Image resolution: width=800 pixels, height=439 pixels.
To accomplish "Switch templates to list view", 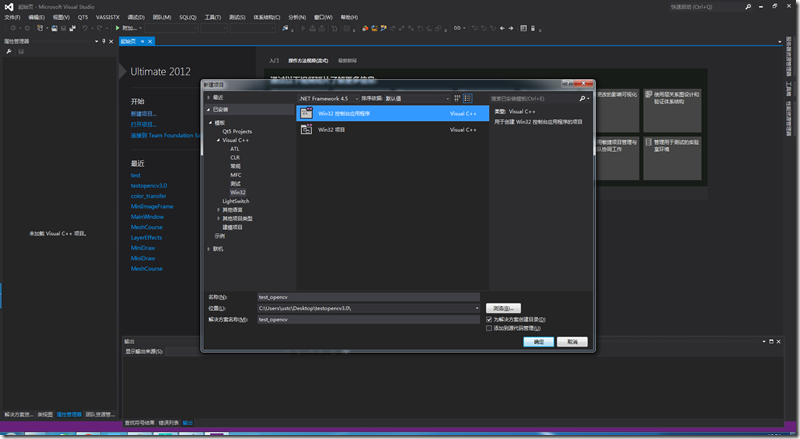I will coord(467,98).
